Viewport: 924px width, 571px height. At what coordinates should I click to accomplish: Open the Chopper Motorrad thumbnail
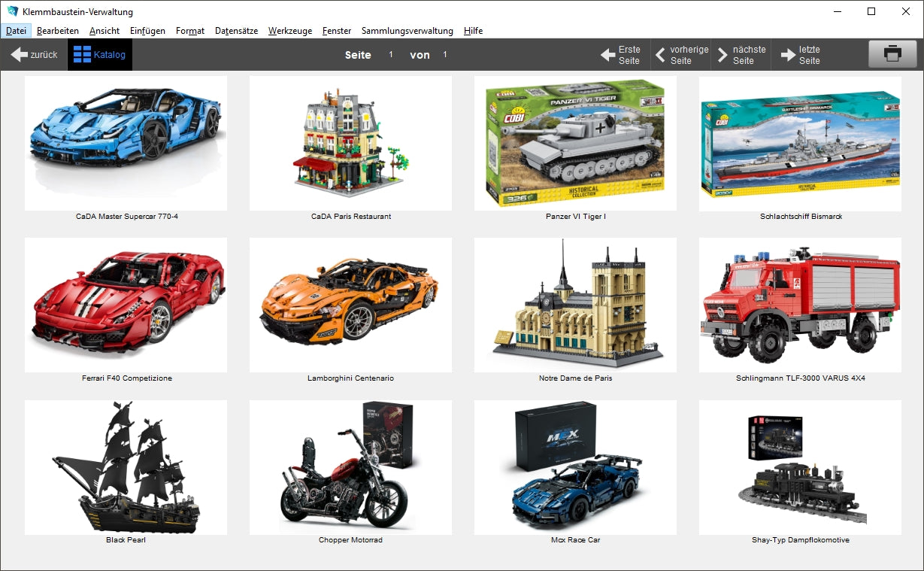pos(350,467)
